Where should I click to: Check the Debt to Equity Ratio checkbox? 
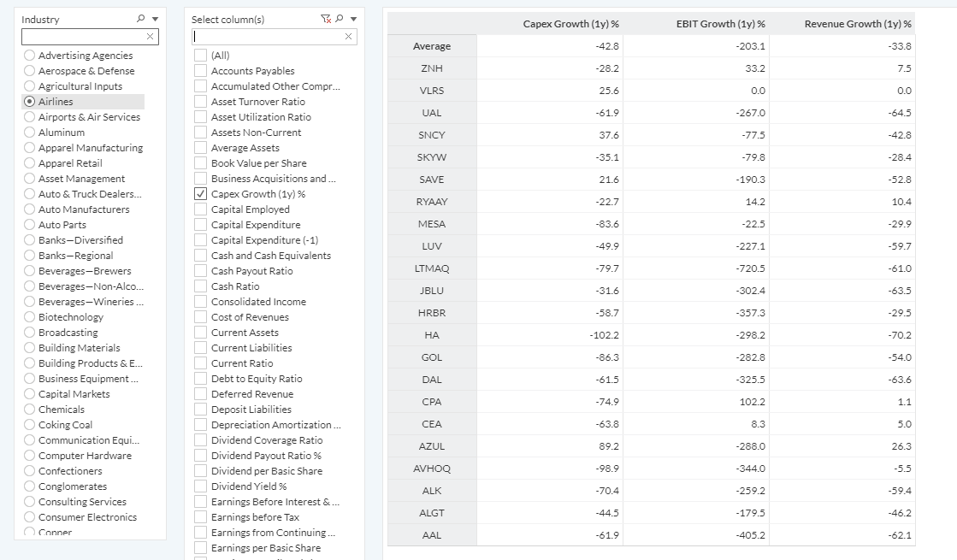[200, 378]
